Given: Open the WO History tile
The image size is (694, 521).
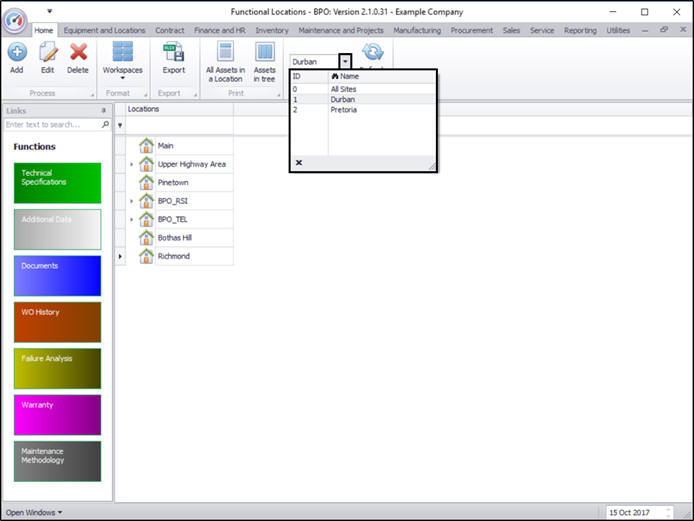Looking at the screenshot, I should (x=58, y=322).
